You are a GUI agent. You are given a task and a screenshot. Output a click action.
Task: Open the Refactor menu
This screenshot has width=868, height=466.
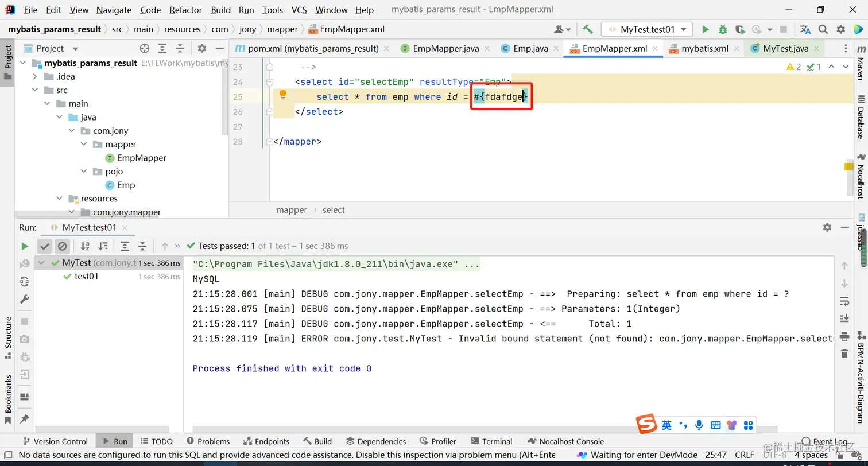pyautogui.click(x=185, y=10)
